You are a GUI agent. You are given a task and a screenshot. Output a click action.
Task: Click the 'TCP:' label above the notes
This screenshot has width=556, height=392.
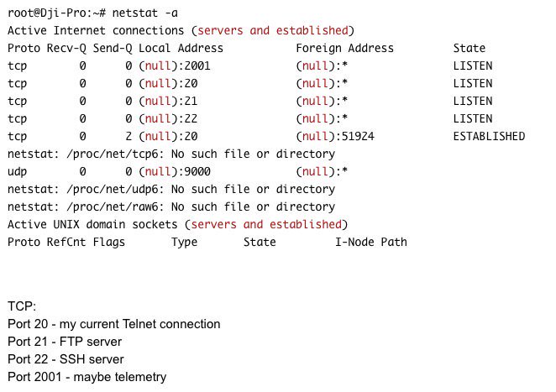(x=22, y=306)
